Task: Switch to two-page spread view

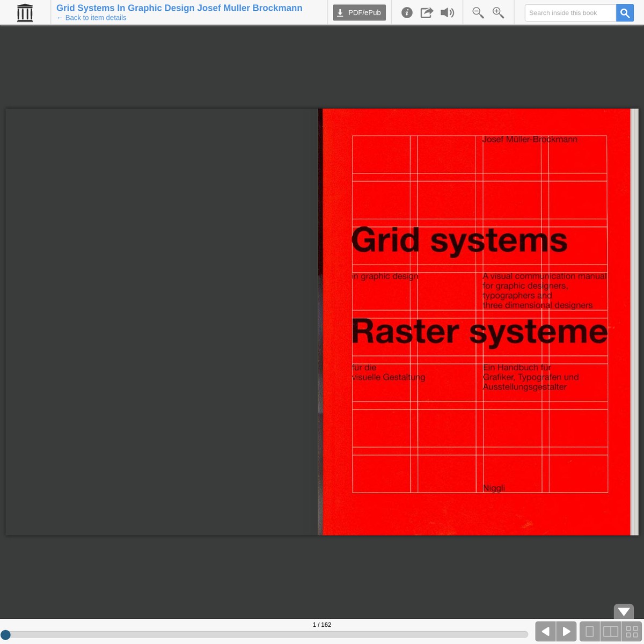Action: (610, 631)
